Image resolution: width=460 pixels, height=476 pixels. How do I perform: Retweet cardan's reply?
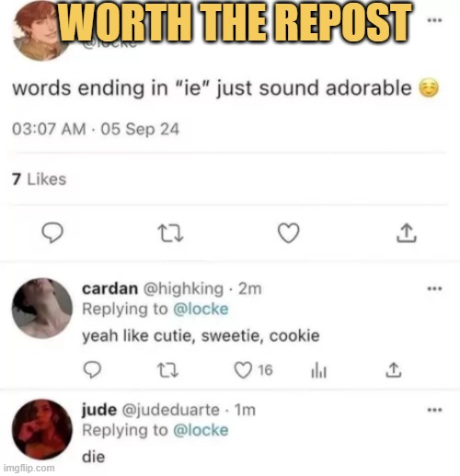click(x=167, y=370)
